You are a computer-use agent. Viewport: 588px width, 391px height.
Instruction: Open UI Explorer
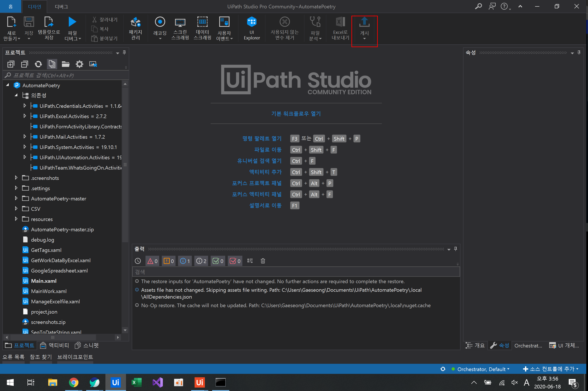(252, 29)
